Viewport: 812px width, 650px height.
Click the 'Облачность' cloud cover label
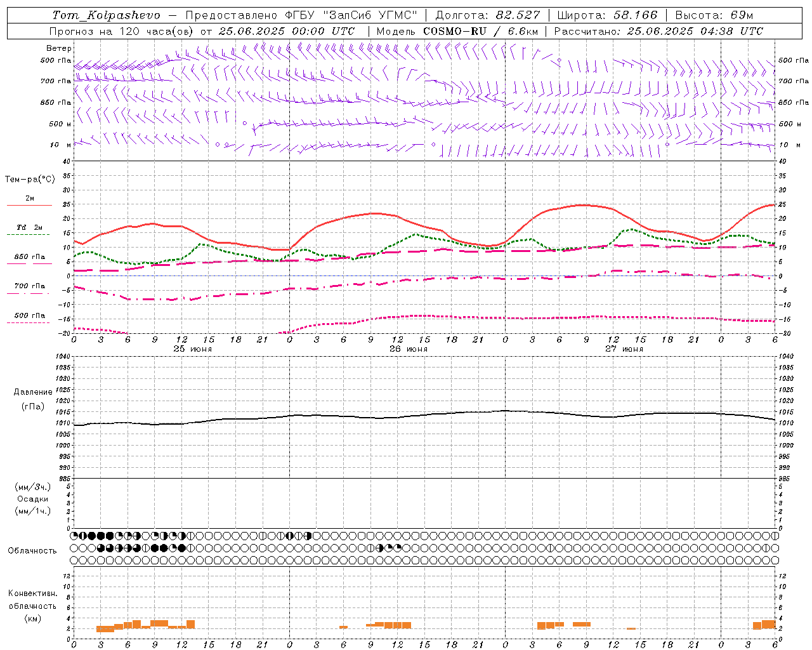click(32, 550)
